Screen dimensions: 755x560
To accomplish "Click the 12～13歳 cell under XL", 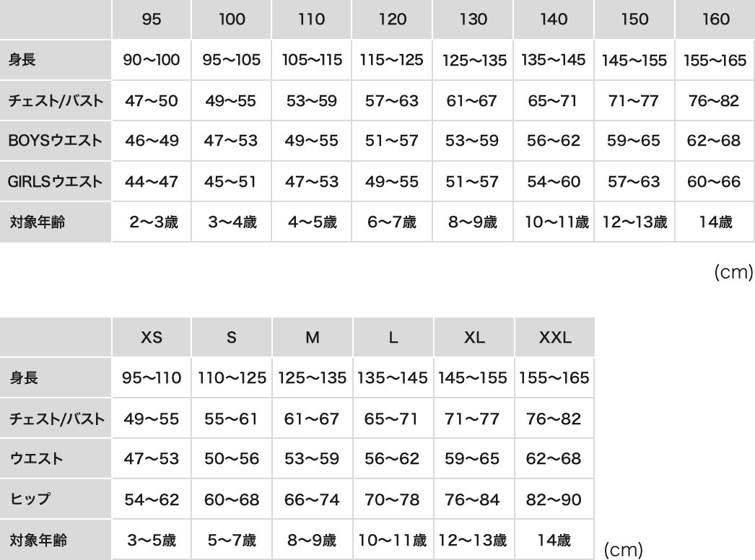I will 473,539.
